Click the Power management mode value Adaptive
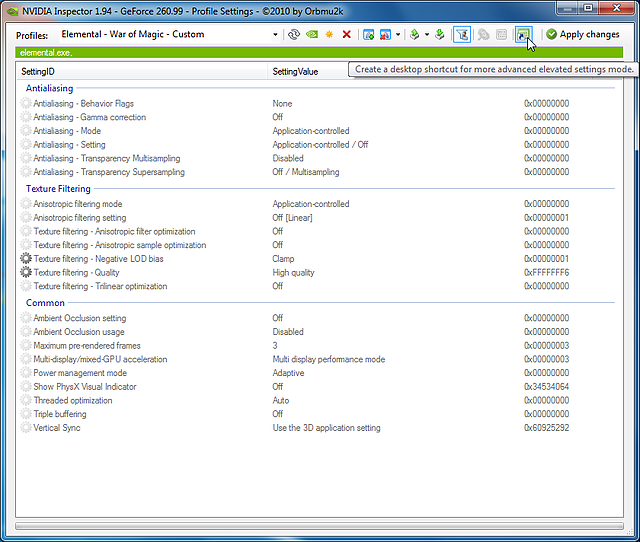 [x=288, y=373]
